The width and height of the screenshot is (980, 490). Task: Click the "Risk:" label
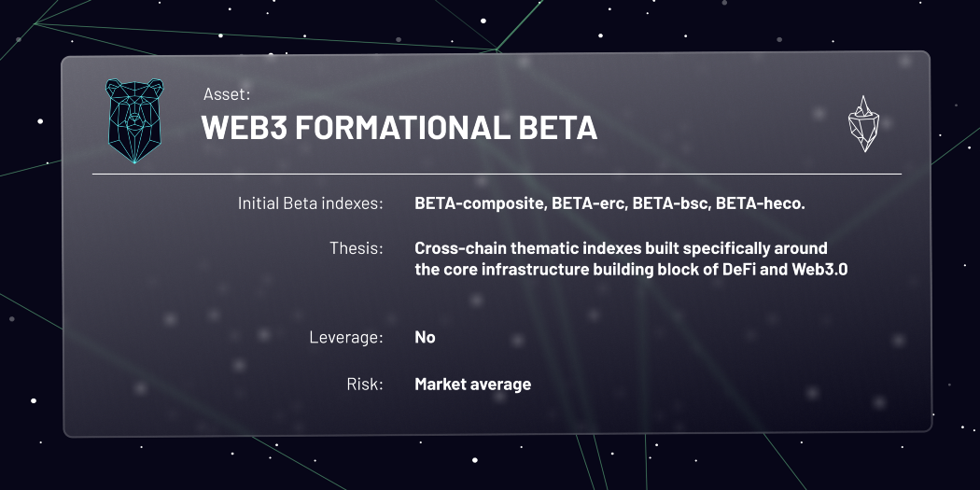[x=365, y=384]
